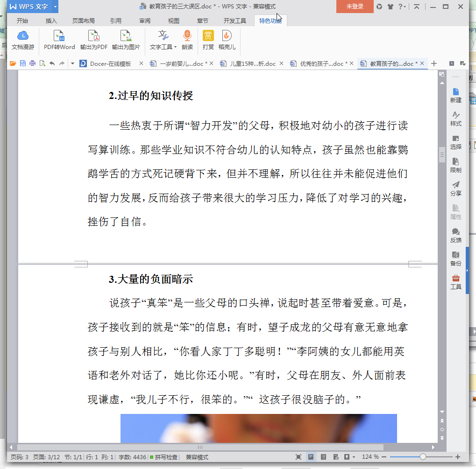Click 新建 in the right sidebar
476x469 pixels.
coord(455,96)
